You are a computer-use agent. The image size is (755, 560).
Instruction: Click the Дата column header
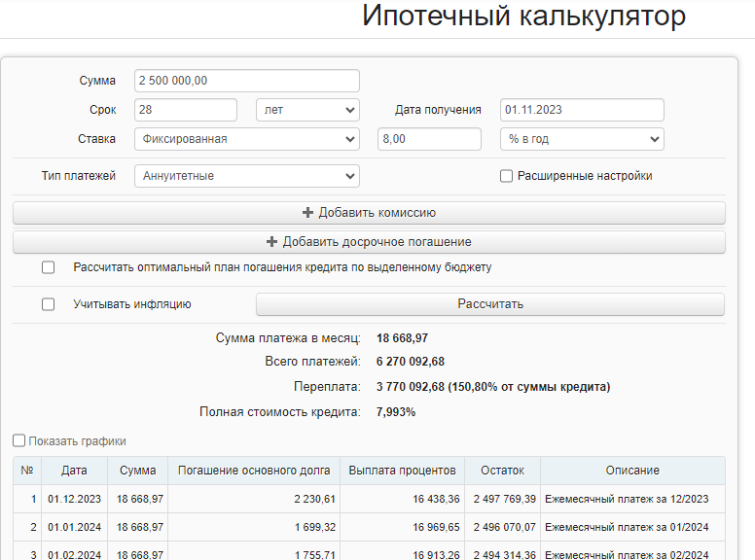(74, 471)
